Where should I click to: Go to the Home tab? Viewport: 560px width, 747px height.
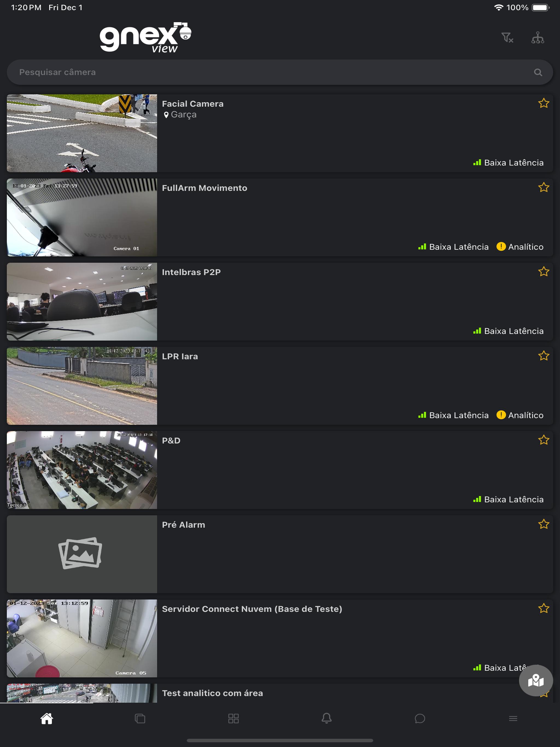[x=46, y=718]
